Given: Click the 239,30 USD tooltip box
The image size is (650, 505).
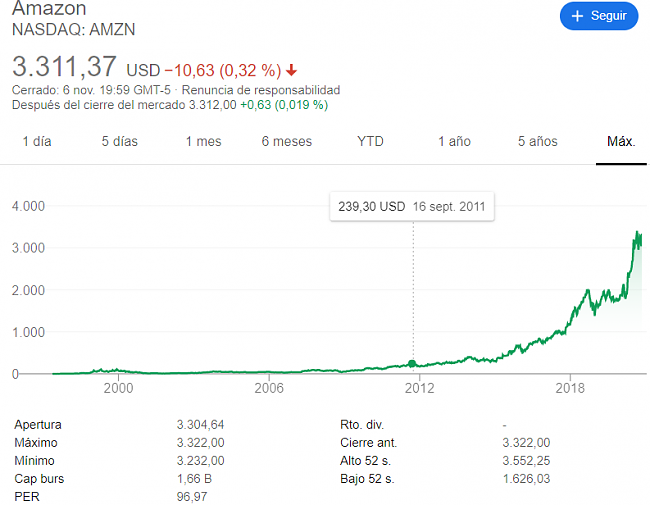Looking at the screenshot, I should click(412, 206).
